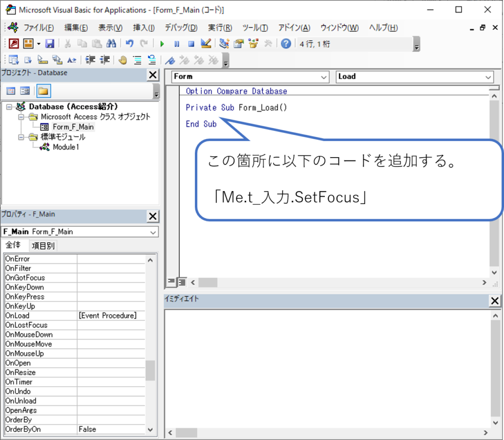Collapse the Database (Access紹介) project node

[x=9, y=106]
